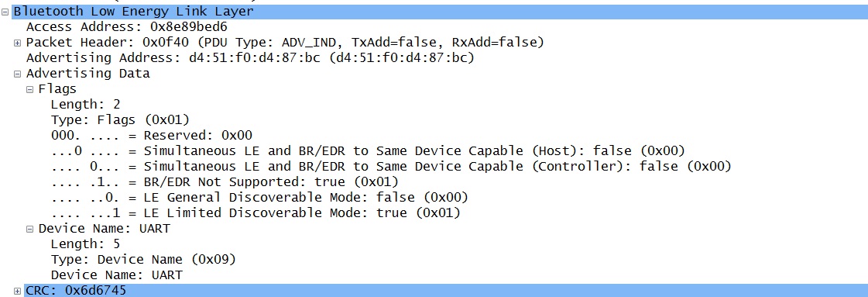
Task: Select the Simultaneous LE and BR/EDR (Controller) line
Action: (391, 166)
